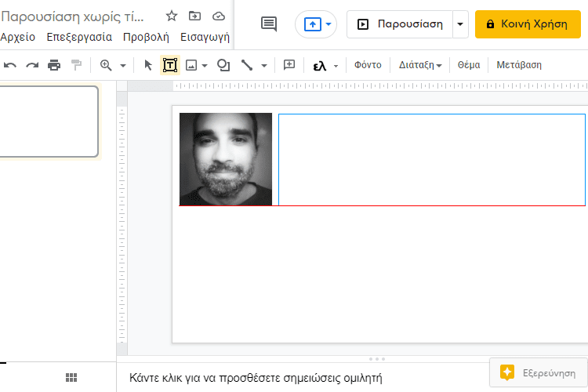Select the portrait photo on the slide
This screenshot has width=588, height=392.
point(226,159)
